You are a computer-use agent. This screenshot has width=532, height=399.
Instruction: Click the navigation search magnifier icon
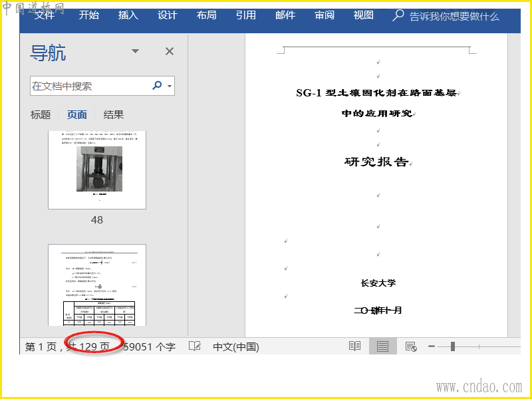(x=157, y=85)
